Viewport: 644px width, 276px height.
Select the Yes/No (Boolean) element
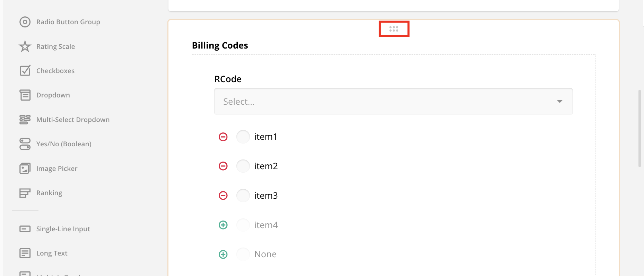(64, 144)
